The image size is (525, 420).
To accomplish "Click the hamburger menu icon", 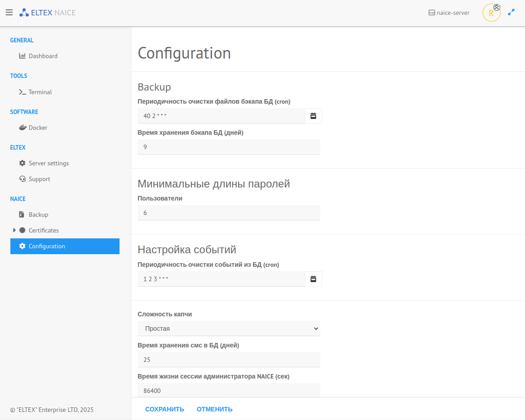I will click(x=9, y=13).
